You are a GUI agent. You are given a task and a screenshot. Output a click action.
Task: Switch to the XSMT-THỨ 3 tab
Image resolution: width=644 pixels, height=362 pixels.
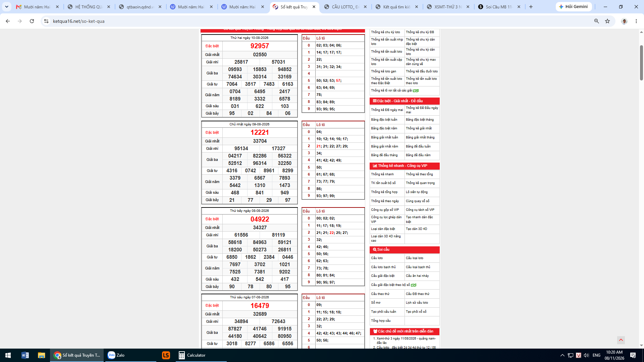(x=448, y=7)
